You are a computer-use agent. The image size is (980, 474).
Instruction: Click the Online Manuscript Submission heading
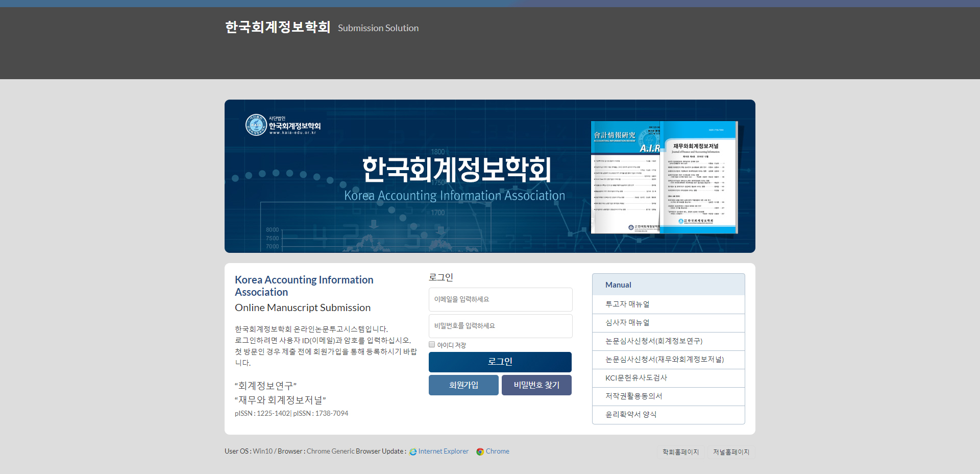303,307
